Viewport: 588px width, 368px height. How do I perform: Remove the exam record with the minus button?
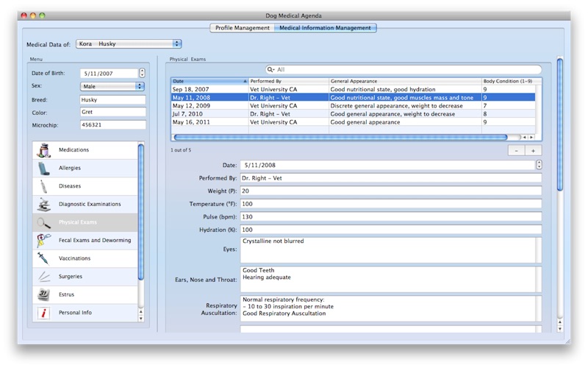(517, 151)
